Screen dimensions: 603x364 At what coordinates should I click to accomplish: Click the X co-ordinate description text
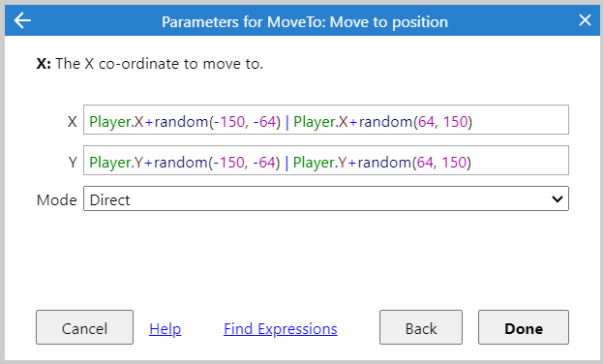tap(150, 64)
